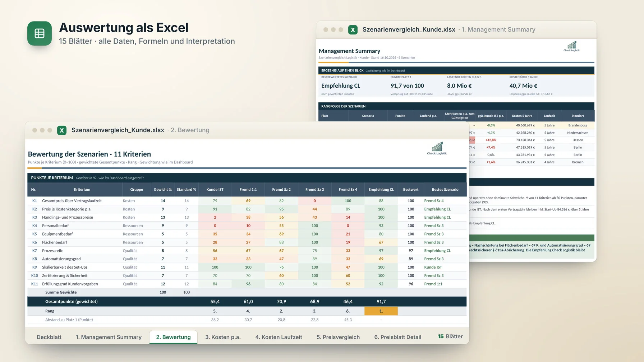Go to the 4. Kosten Laufzeit tab
This screenshot has height=362, width=644.
click(x=279, y=337)
